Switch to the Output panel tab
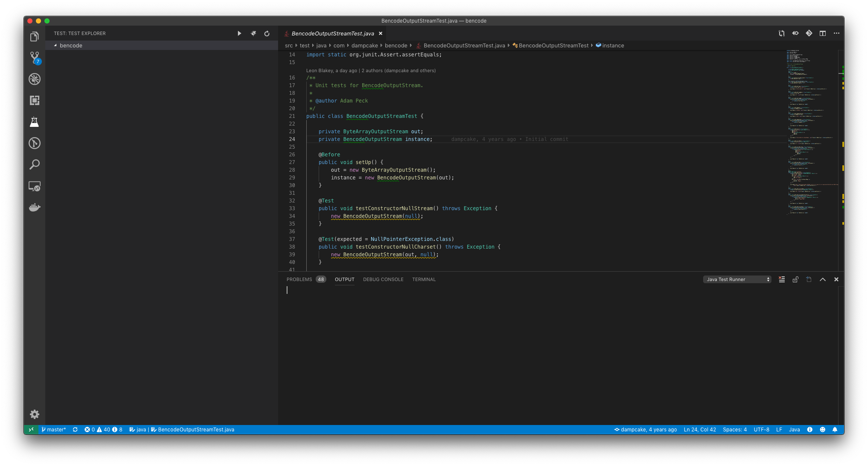This screenshot has height=466, width=868. [344, 279]
